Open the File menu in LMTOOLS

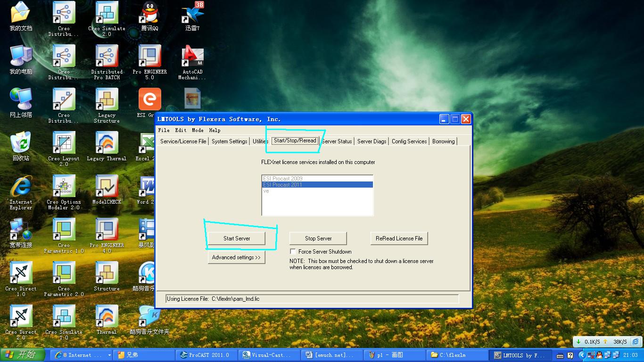164,130
